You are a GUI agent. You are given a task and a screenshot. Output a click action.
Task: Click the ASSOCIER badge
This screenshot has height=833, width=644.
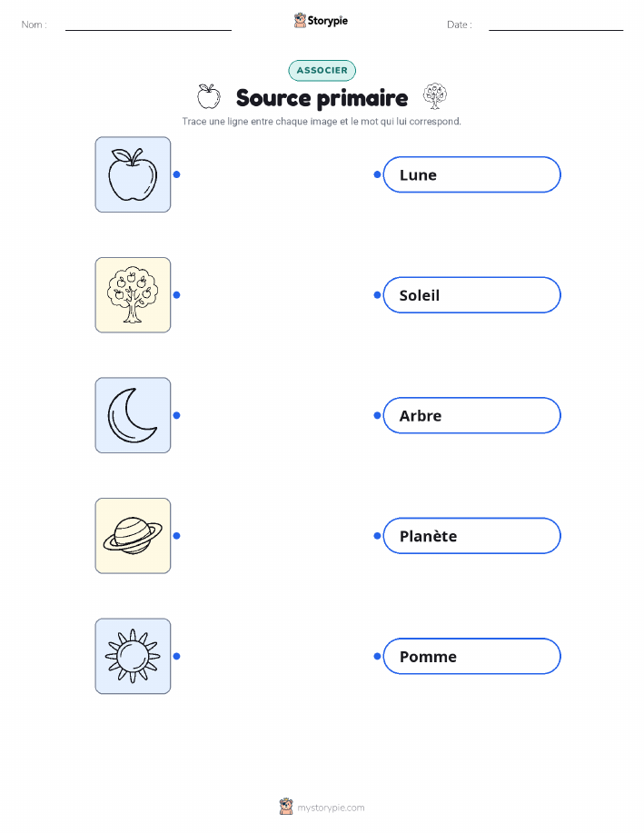pyautogui.click(x=322, y=71)
